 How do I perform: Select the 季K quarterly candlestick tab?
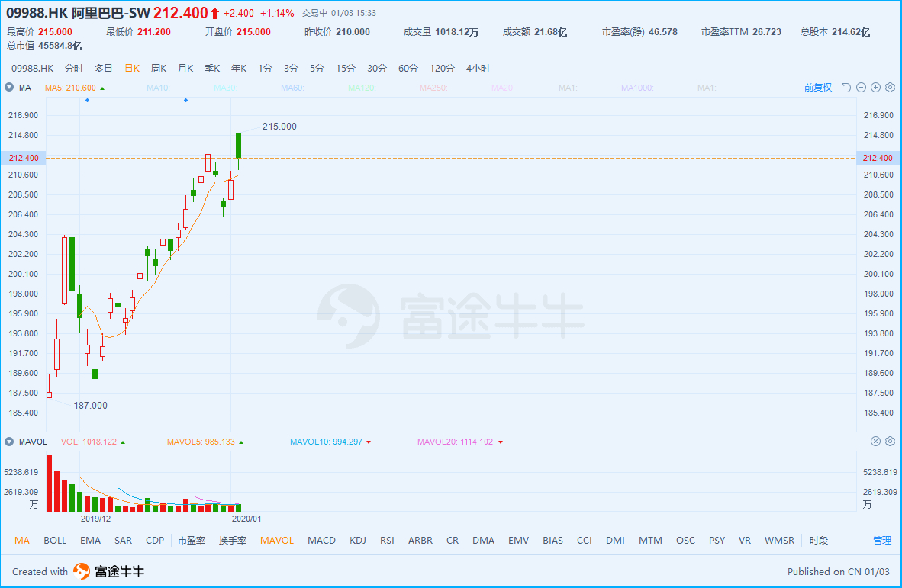click(x=212, y=69)
